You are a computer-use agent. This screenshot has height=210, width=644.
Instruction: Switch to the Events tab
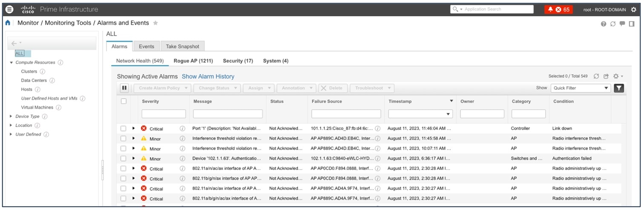147,46
